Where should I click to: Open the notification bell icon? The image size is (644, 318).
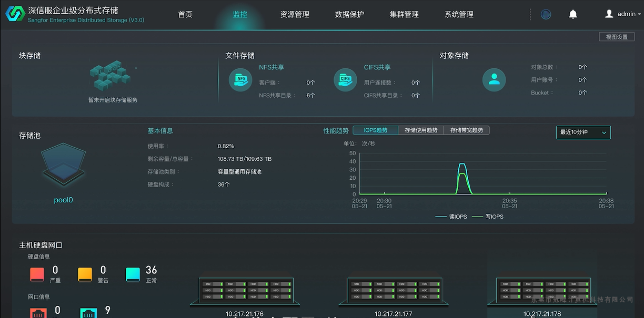pyautogui.click(x=573, y=14)
